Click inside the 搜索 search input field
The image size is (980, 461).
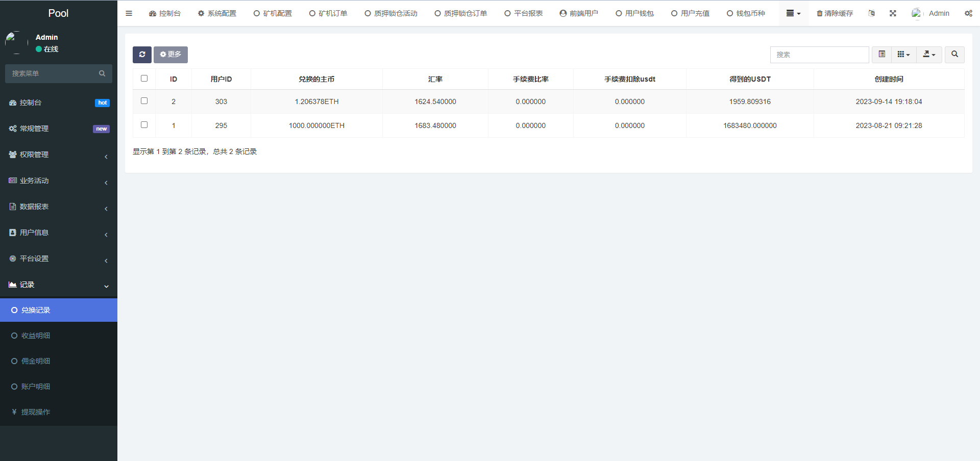[819, 55]
